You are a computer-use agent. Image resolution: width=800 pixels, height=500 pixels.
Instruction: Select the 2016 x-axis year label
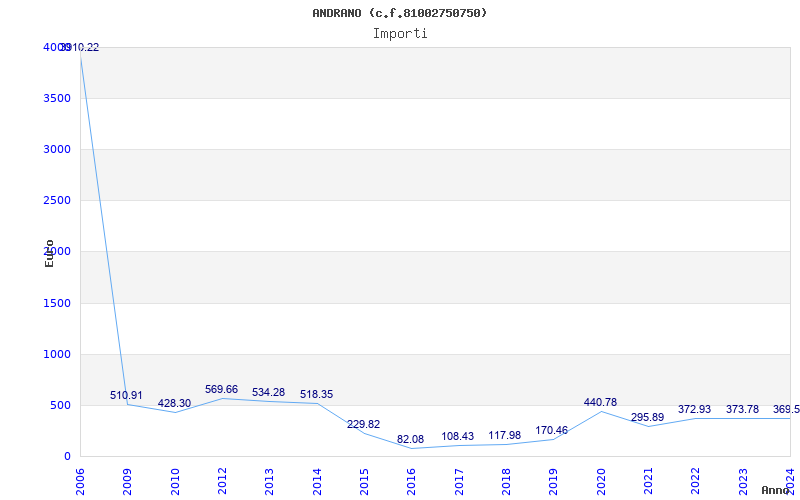(411, 482)
